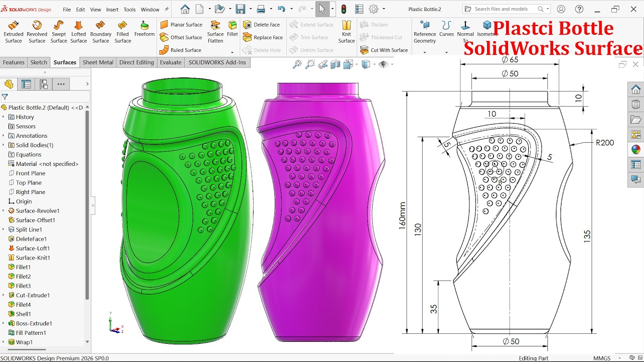Select the Freeform tool
Screen dimensions: 644x362
pyautogui.click(x=144, y=29)
